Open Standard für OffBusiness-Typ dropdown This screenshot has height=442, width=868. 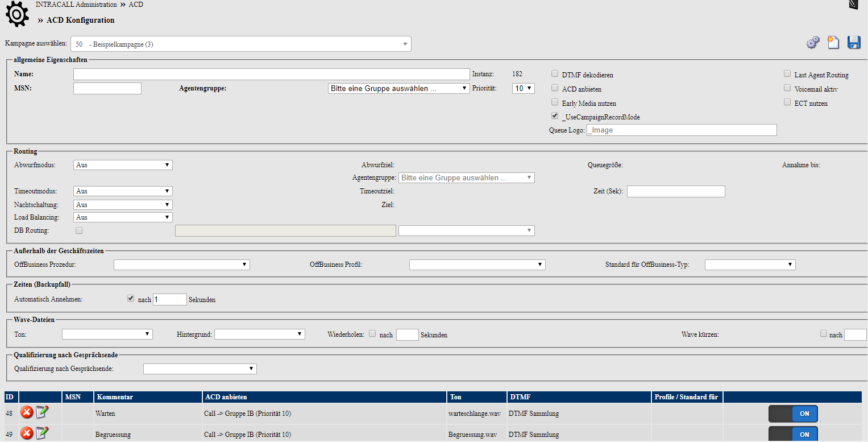tap(750, 265)
